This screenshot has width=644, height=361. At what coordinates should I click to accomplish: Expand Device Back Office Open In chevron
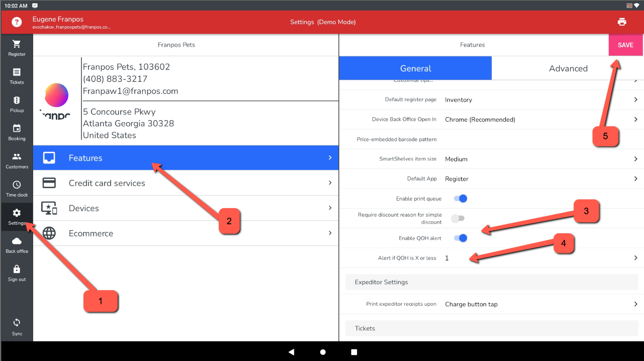coord(636,119)
